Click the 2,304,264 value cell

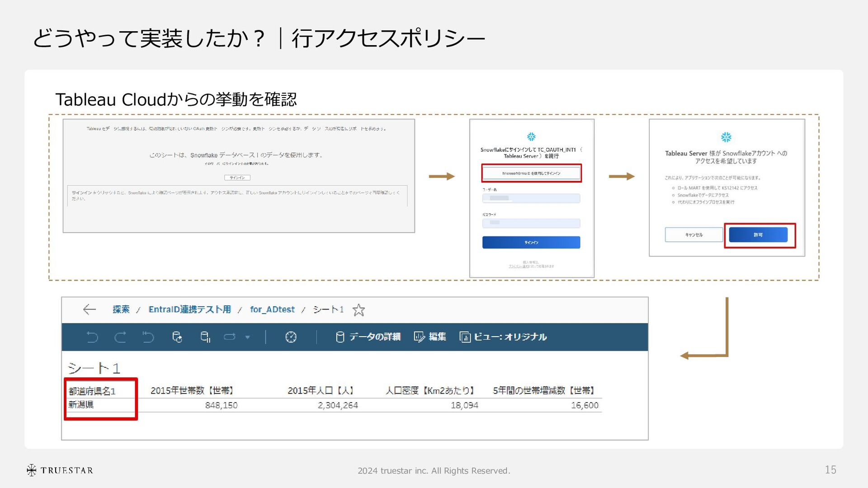[x=338, y=405]
